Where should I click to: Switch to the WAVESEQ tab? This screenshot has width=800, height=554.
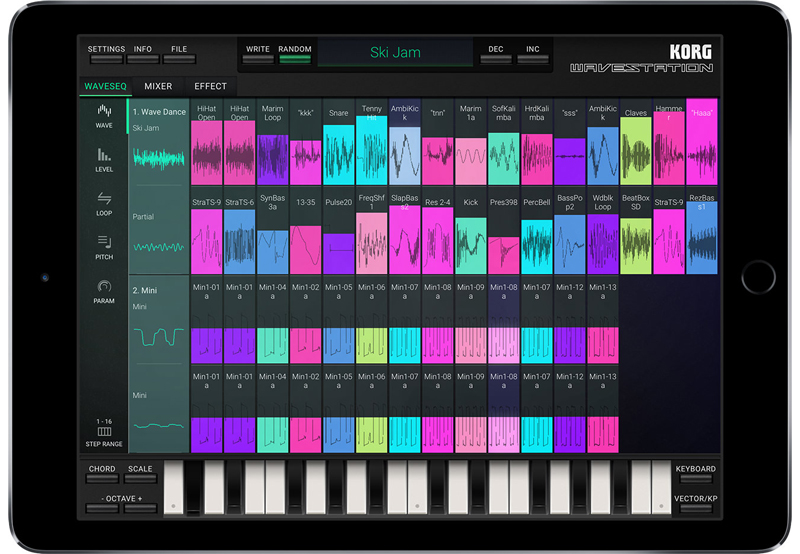click(106, 86)
